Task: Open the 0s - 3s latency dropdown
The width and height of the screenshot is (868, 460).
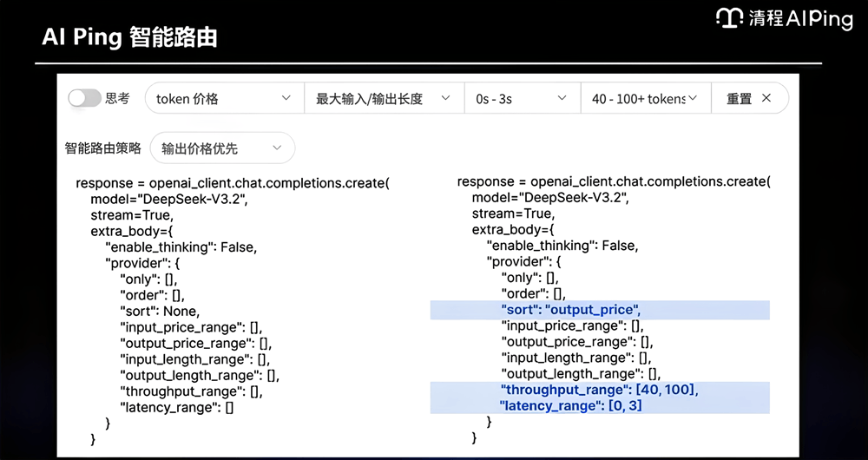Action: [523, 99]
